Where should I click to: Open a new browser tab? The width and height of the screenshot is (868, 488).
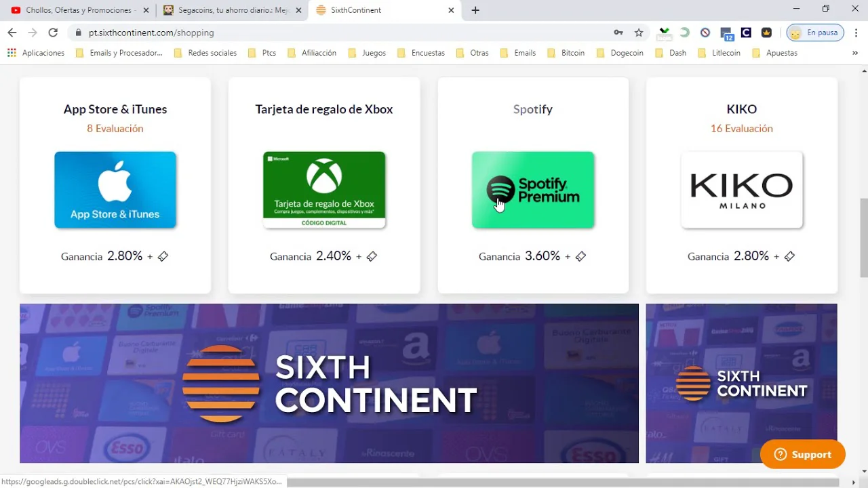[475, 10]
